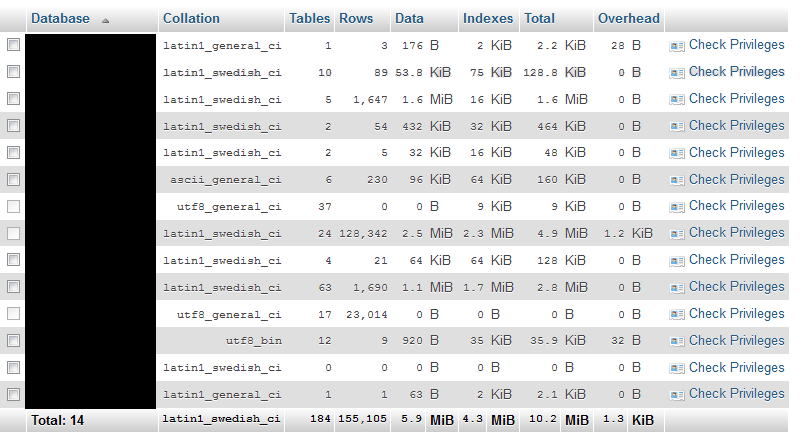Sort by the Indexes column header
This screenshot has height=443, width=805.
click(488, 18)
